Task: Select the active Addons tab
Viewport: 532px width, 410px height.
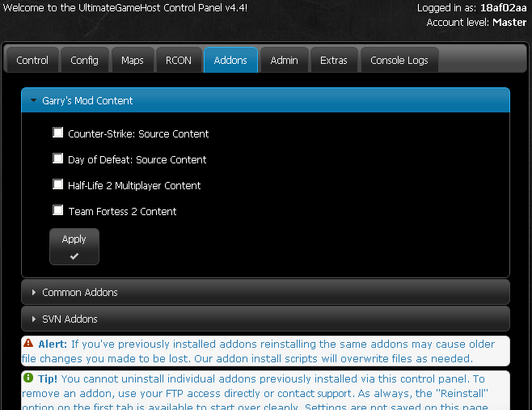Action: (x=230, y=60)
